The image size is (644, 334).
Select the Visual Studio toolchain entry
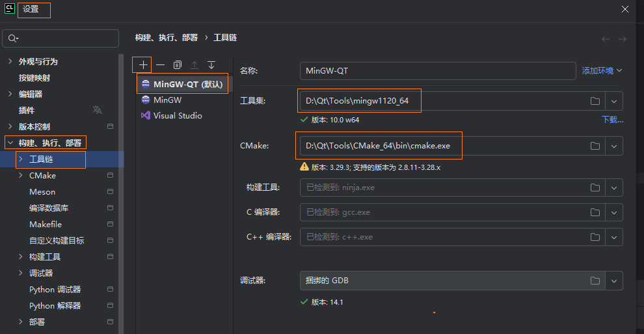[x=177, y=115]
